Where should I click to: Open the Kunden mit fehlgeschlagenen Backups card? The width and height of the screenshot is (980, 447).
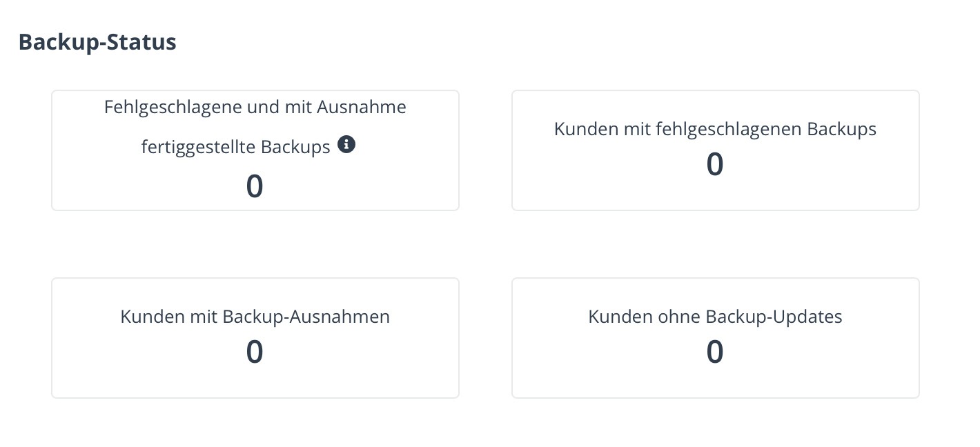[715, 150]
